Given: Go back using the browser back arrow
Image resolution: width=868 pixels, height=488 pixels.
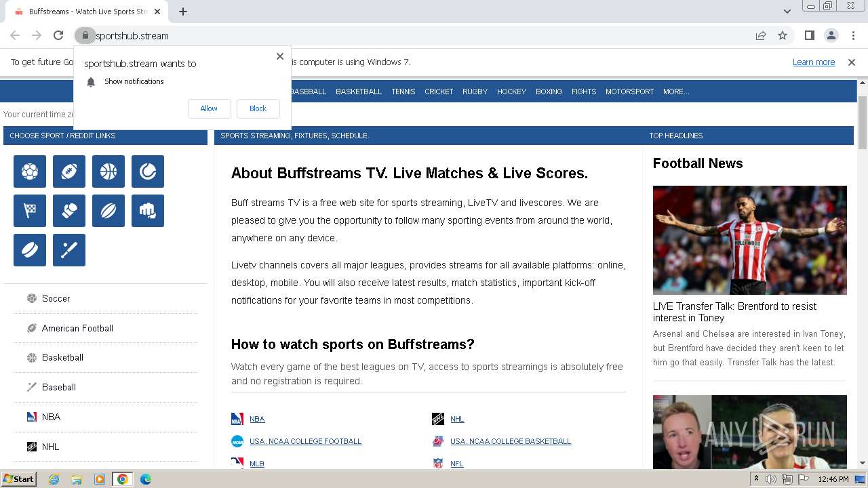Looking at the screenshot, I should point(15,35).
